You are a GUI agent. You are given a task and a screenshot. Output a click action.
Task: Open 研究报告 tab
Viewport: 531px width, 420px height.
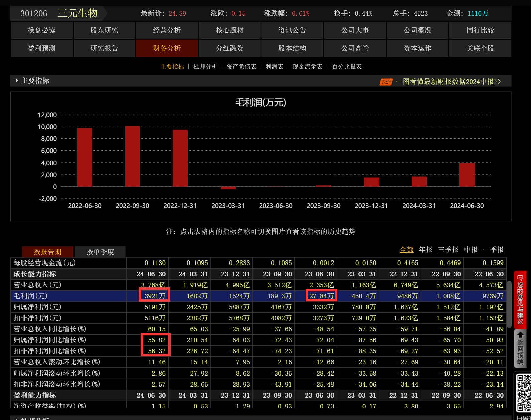point(104,48)
